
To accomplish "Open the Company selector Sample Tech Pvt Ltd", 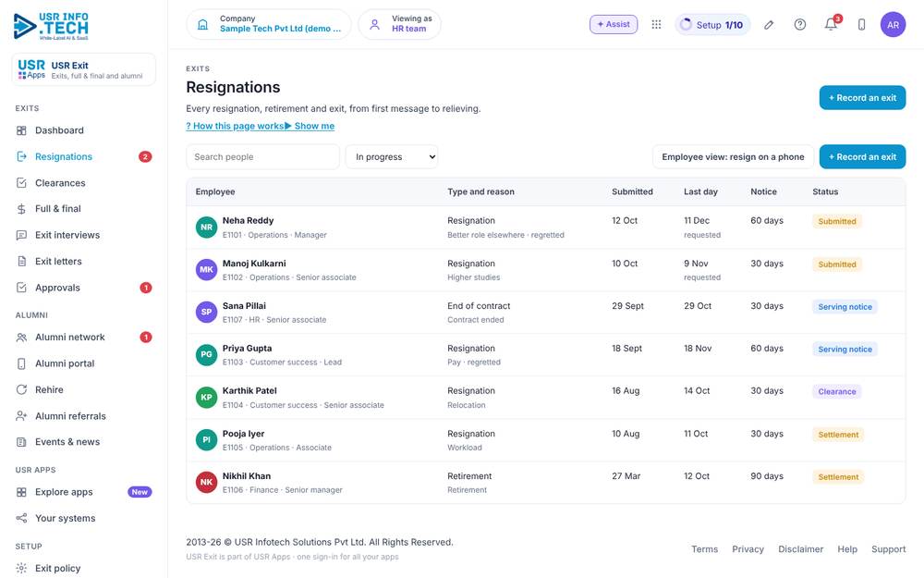I will click(269, 24).
